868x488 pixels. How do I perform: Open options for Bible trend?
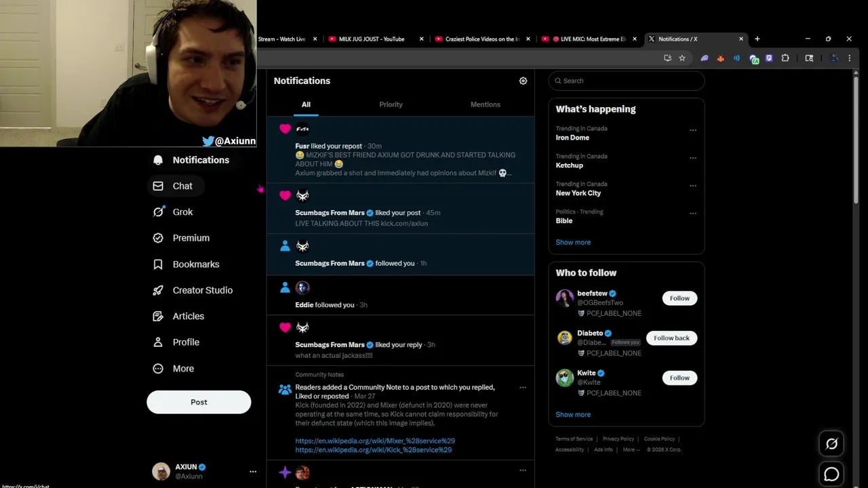coord(693,213)
